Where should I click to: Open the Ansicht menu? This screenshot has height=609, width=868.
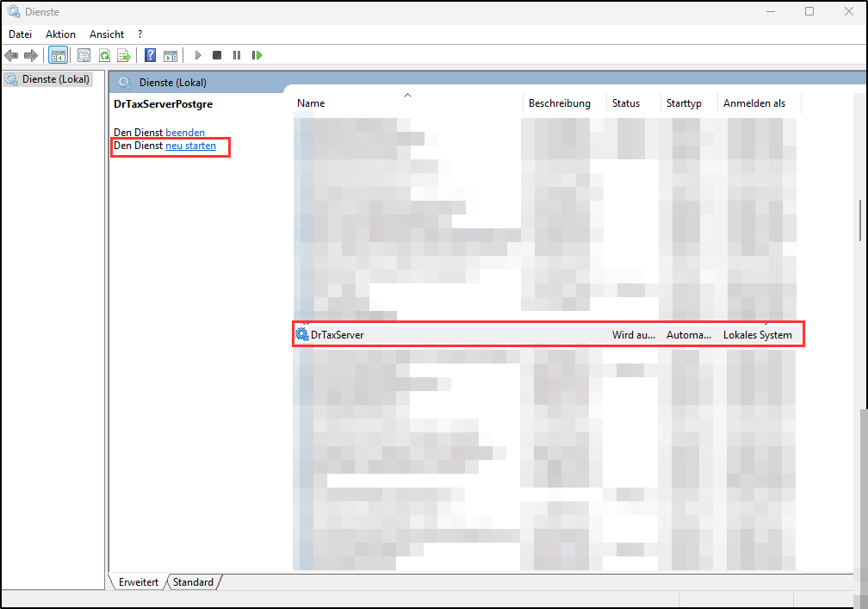point(107,34)
